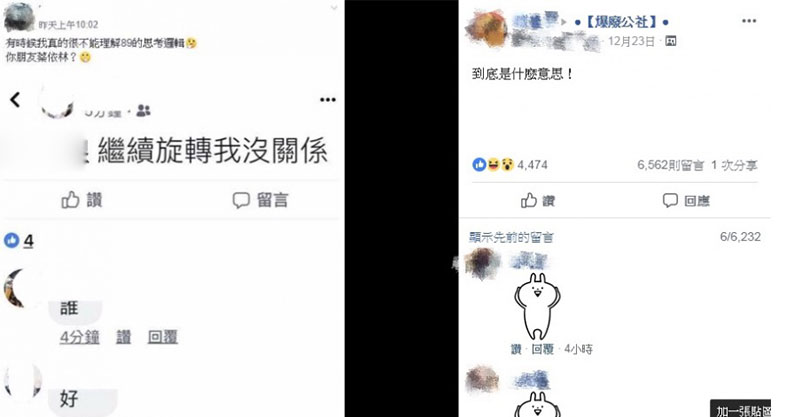Click the 留言 speech bubble icon

point(241,200)
